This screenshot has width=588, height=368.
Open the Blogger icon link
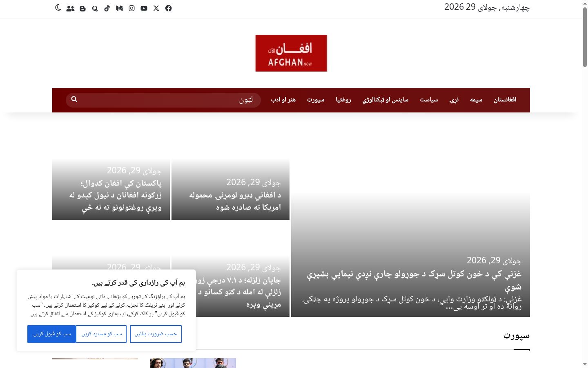click(x=83, y=8)
